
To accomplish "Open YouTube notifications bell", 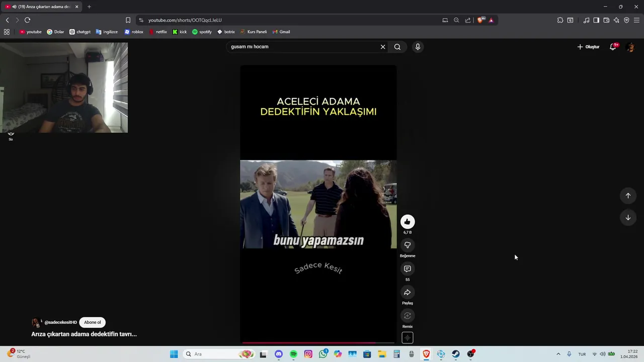I will 613,47.
